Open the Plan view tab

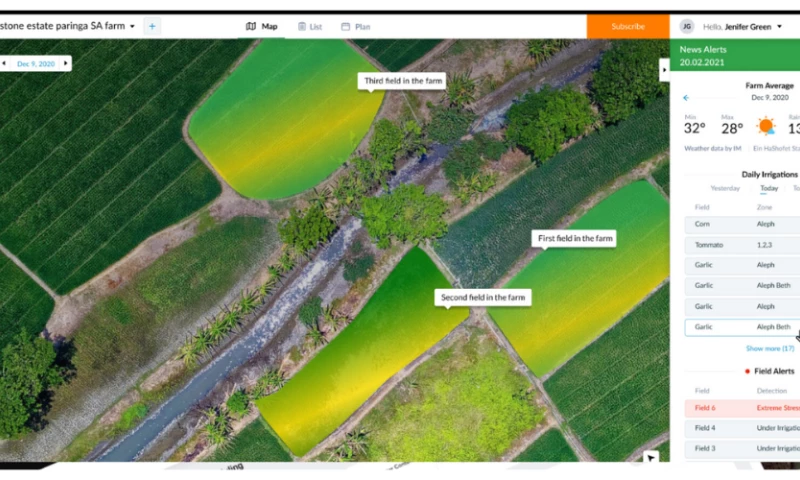tap(355, 26)
